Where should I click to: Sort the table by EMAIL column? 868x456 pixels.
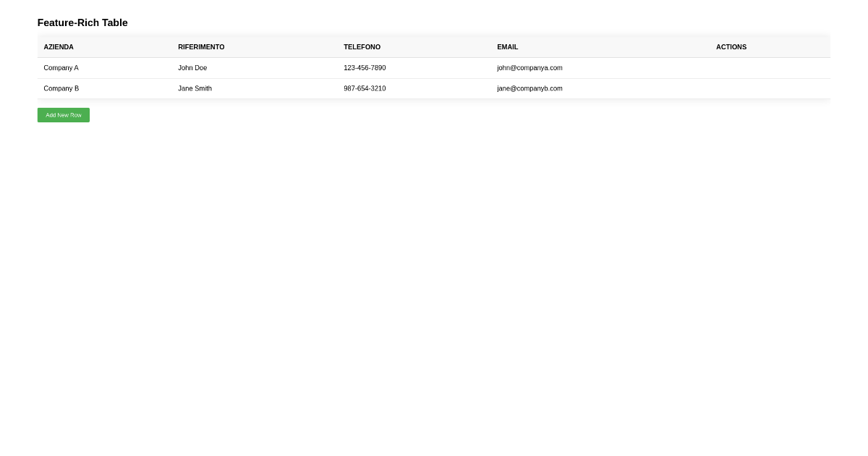click(507, 46)
